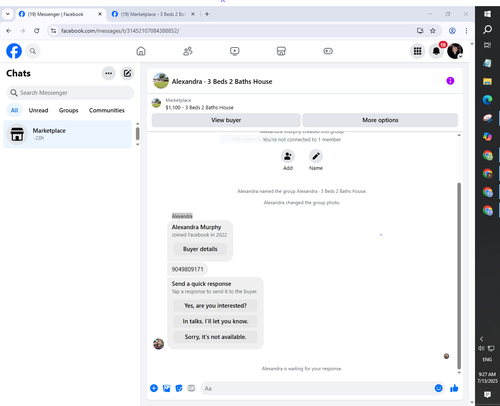Select the Communities chats filter
Viewport: 500px width, 406px height.
coord(107,110)
